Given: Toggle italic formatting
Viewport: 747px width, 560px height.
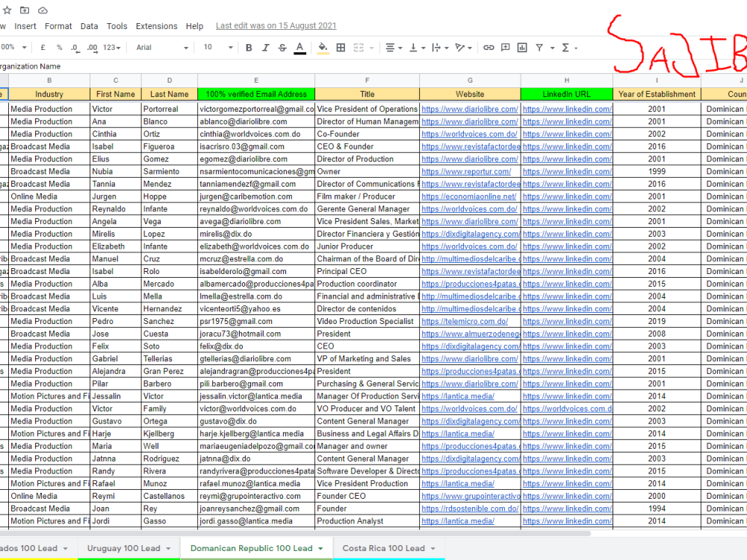Looking at the screenshot, I should click(265, 48).
